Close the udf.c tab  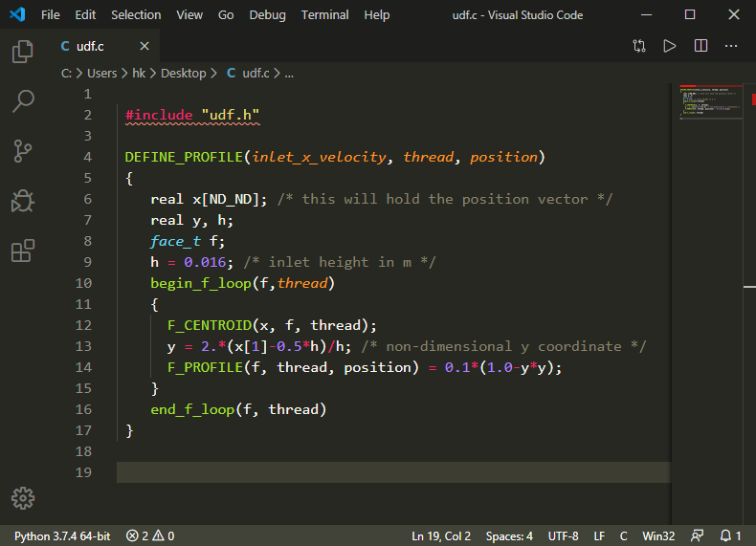click(x=145, y=46)
